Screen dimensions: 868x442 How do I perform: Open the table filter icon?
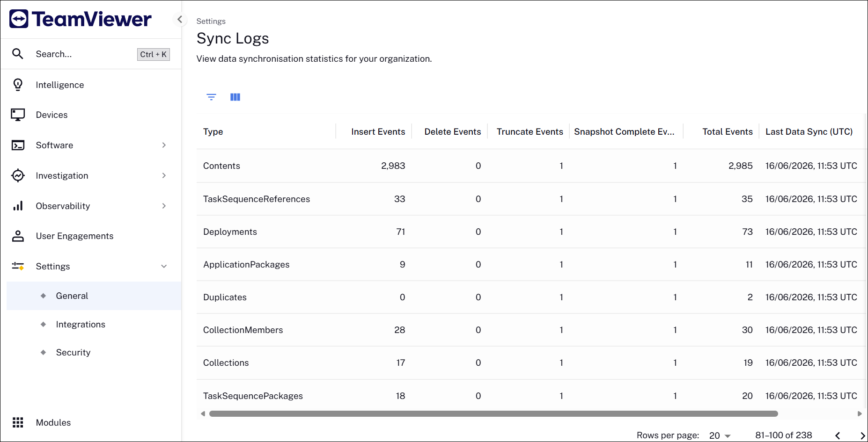pos(211,97)
